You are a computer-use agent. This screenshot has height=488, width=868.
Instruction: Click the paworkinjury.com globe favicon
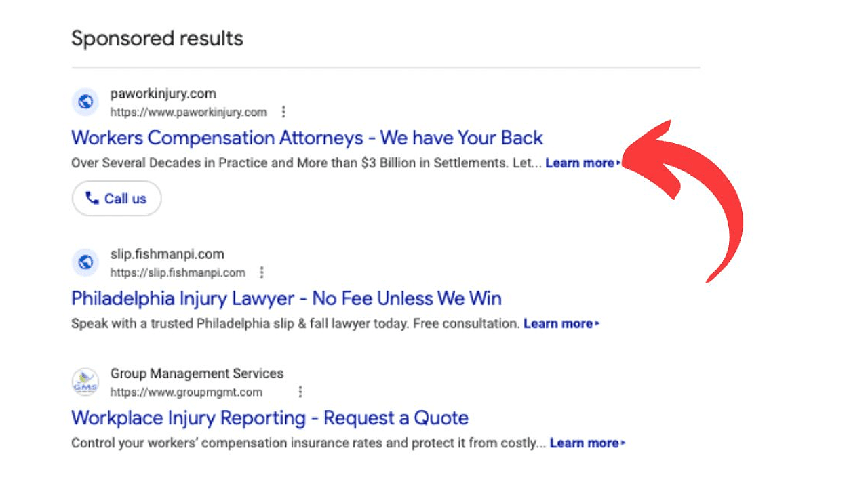click(85, 102)
